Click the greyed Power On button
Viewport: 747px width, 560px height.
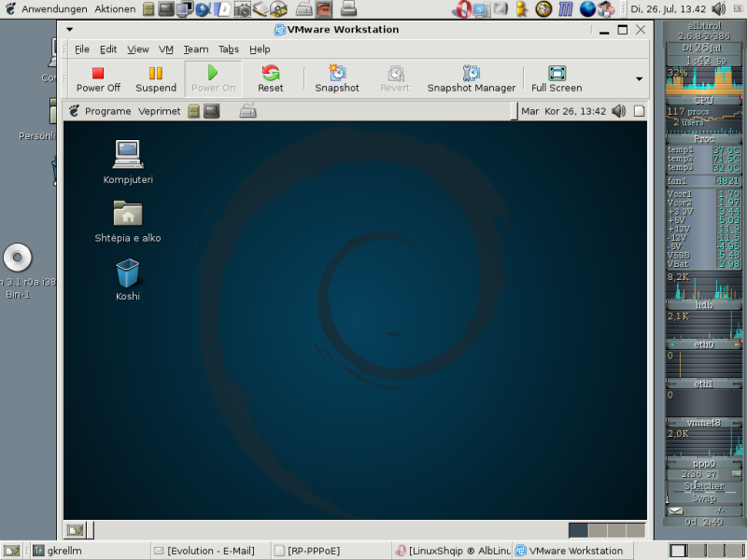point(213,79)
